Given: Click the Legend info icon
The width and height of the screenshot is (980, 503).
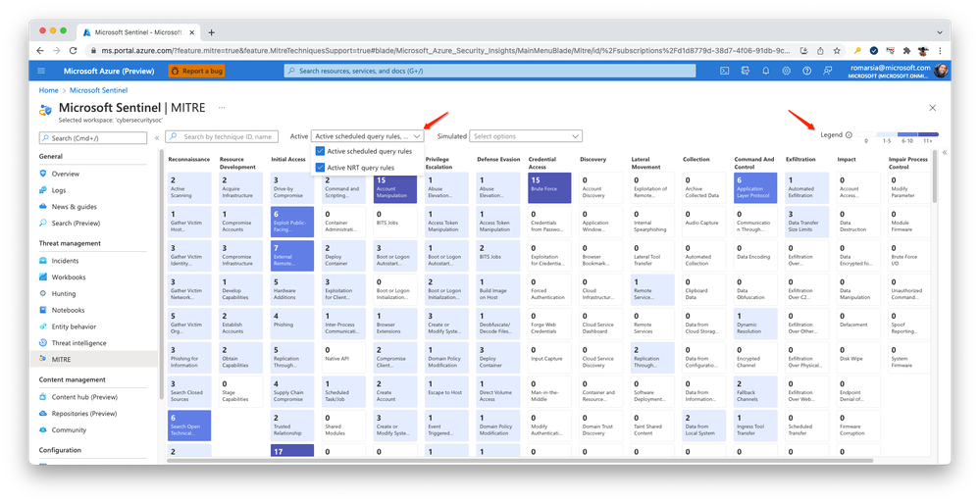Looking at the screenshot, I should 849,135.
